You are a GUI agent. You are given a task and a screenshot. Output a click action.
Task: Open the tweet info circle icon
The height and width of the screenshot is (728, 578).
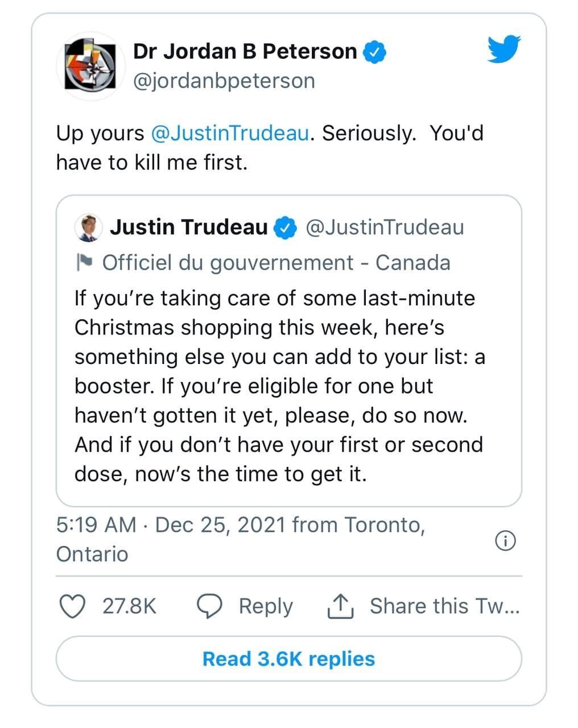click(x=505, y=541)
